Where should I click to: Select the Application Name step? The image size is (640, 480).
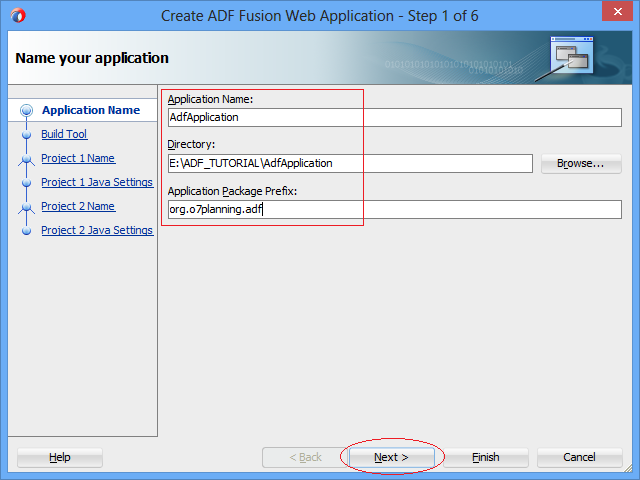tap(91, 110)
